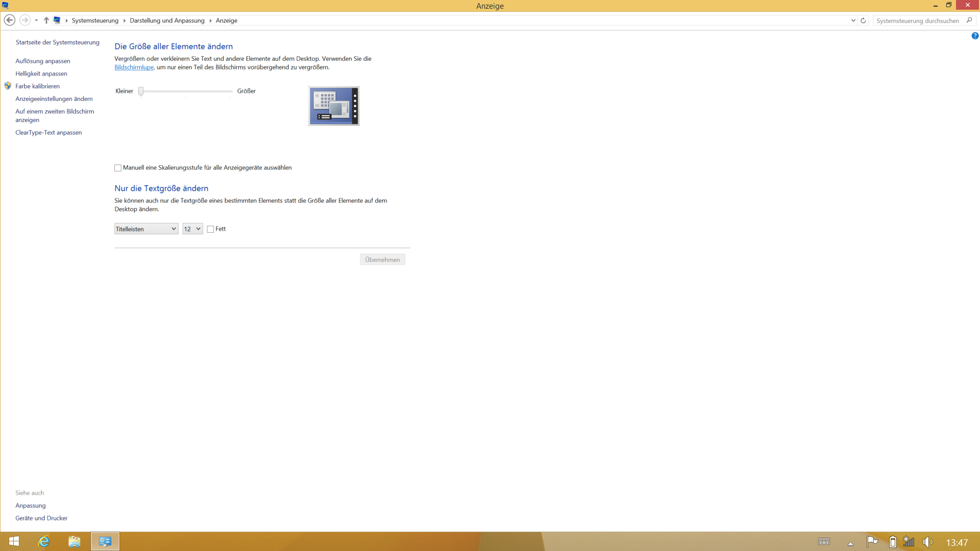Open network signal tray icon
The height and width of the screenshot is (551, 980).
909,542
